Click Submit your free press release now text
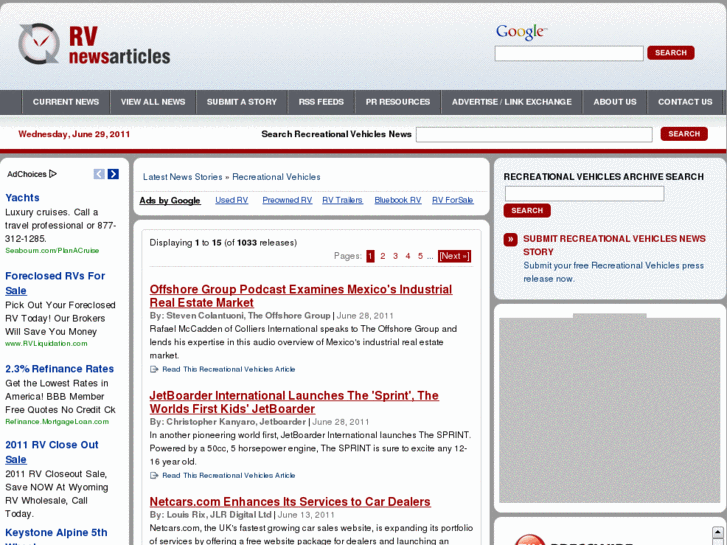727x545 pixels. pyautogui.click(x=613, y=272)
